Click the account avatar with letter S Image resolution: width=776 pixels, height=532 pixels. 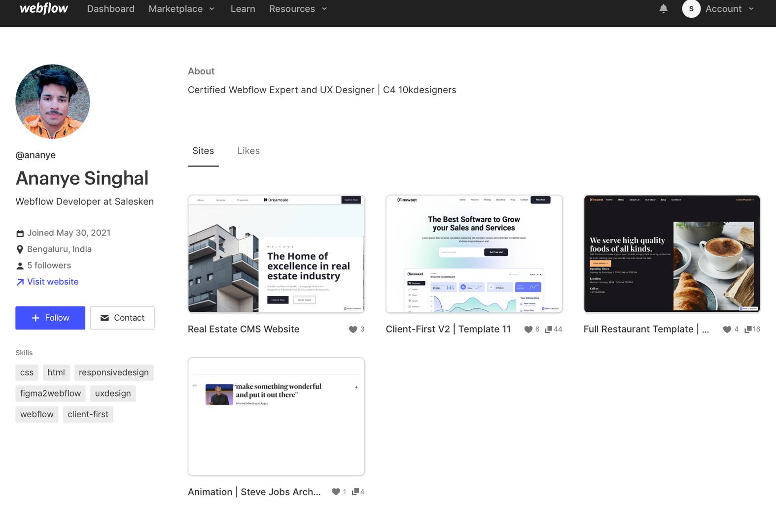(691, 9)
